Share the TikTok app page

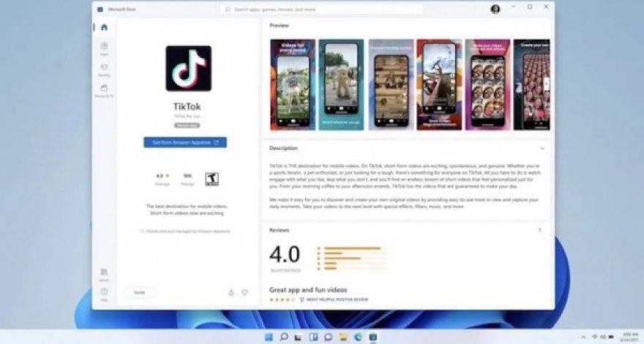pos(231,293)
